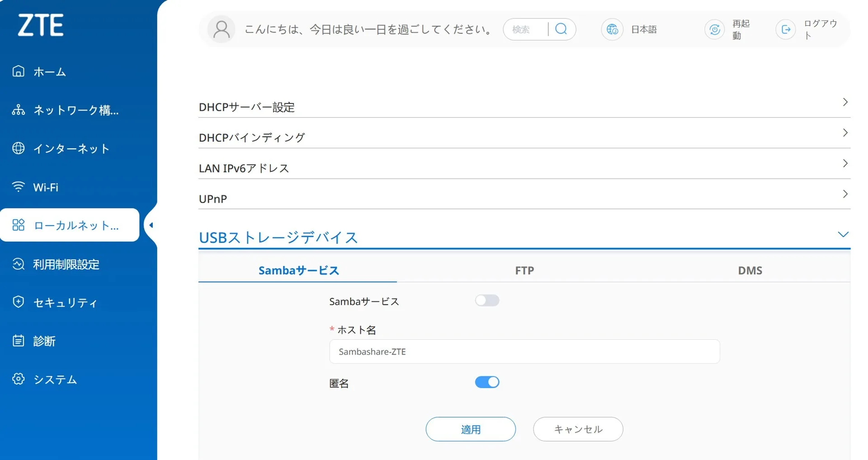This screenshot has width=868, height=460.
Task: Click the 再起動 reboot icon
Action: (714, 30)
